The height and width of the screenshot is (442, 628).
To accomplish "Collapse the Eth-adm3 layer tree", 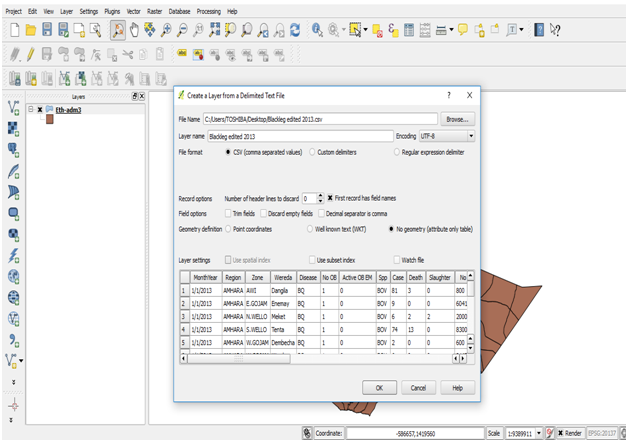I will coord(31,109).
